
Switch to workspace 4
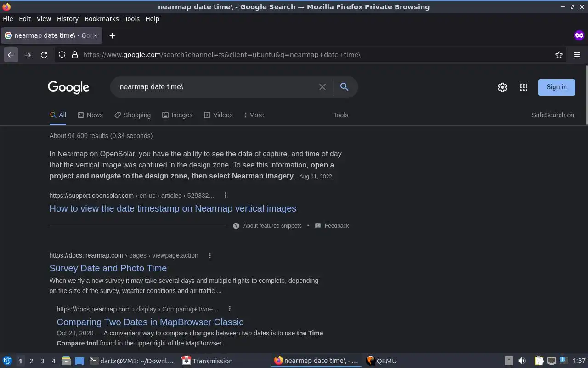pyautogui.click(x=53, y=361)
